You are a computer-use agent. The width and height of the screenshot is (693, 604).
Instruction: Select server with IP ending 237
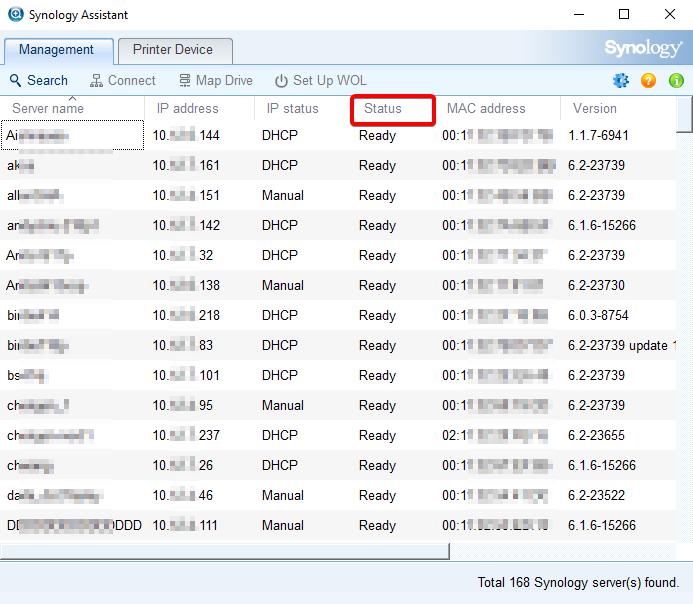pyautogui.click(x=338, y=435)
